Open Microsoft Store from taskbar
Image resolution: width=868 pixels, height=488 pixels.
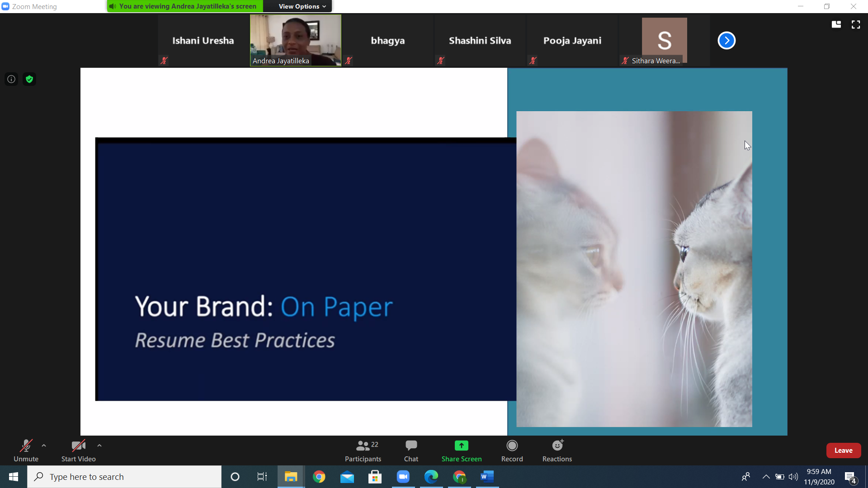(x=375, y=477)
